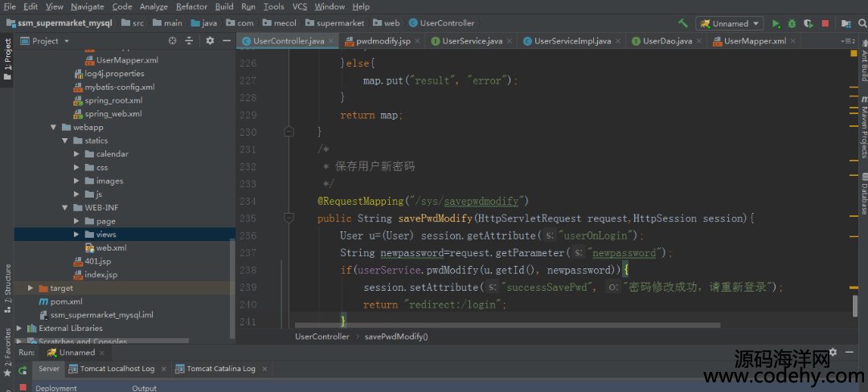Click the Build Project hammer icon
868x392 pixels.
coord(683,23)
